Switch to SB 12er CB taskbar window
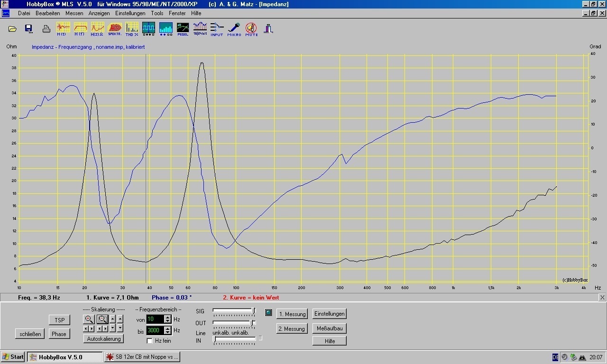607x364 pixels. tap(142, 357)
